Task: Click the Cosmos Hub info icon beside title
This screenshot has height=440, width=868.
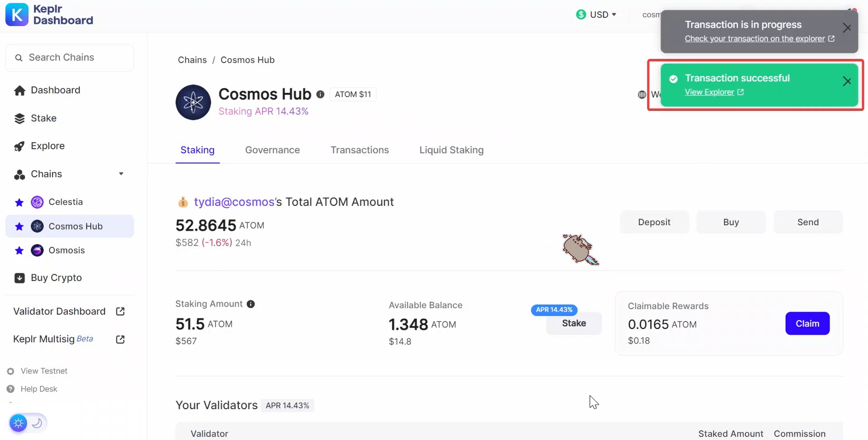Action: point(320,94)
